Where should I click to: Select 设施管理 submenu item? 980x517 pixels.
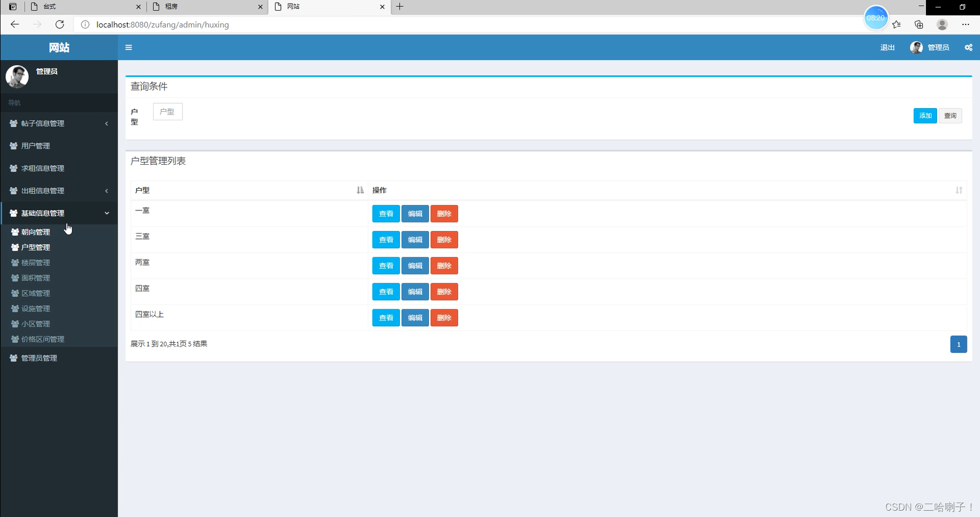pyautogui.click(x=59, y=309)
